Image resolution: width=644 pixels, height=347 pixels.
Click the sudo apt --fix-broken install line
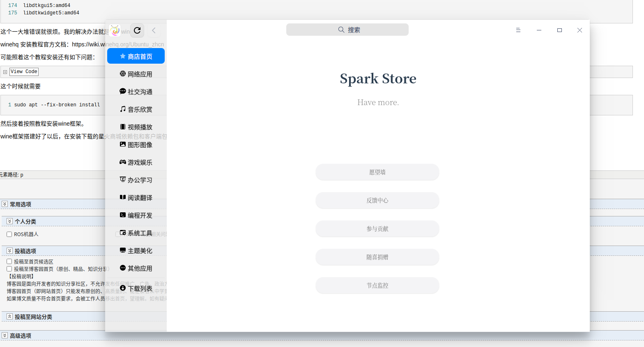click(x=57, y=105)
